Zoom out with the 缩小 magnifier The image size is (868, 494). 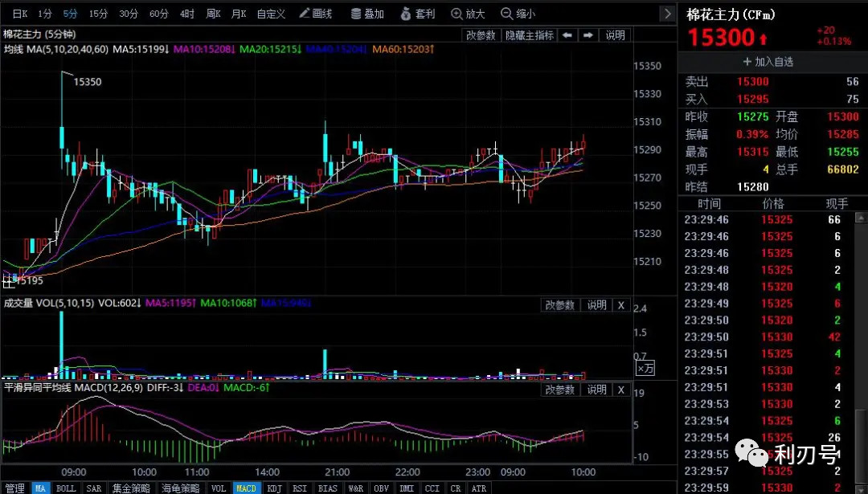point(518,14)
